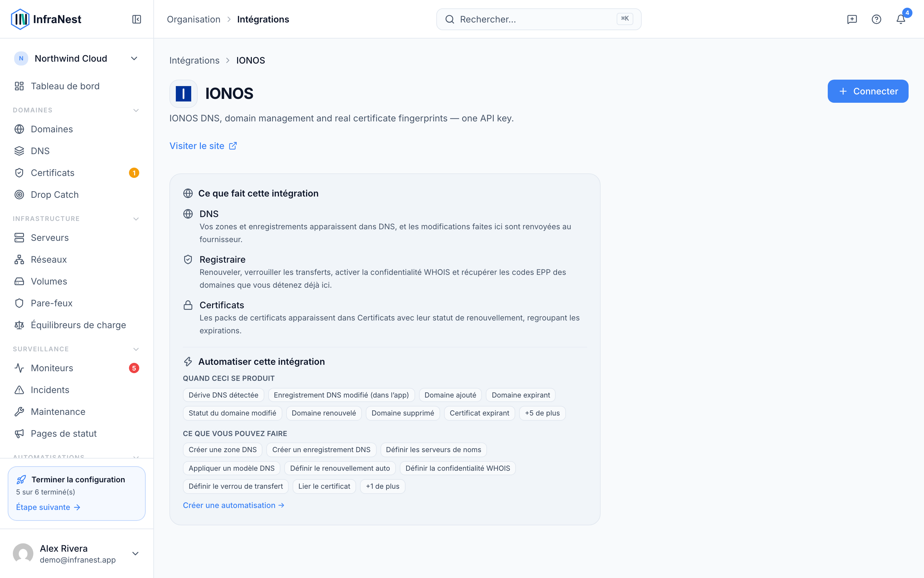Image resolution: width=924 pixels, height=578 pixels.
Task: Click the Créer un enregistrement DNS chip
Action: [x=321, y=450]
